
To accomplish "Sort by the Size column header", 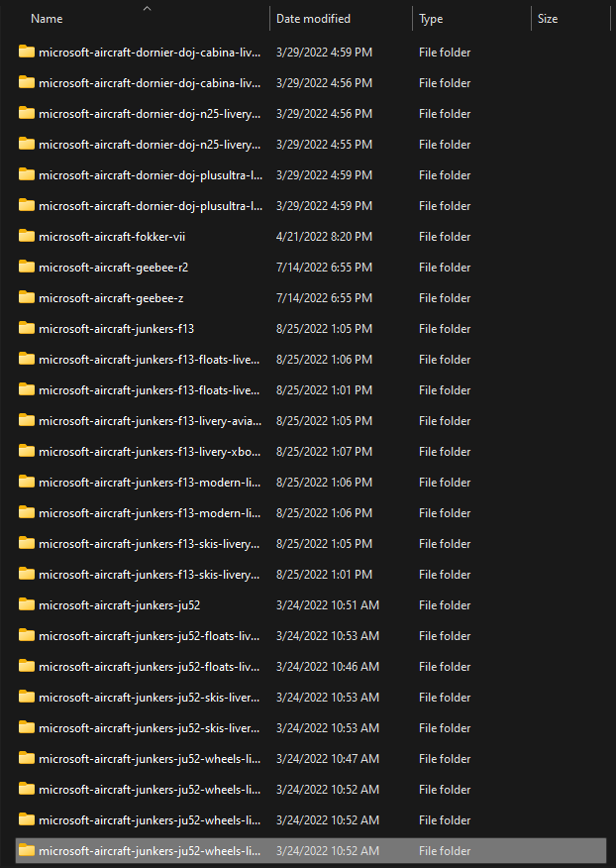I will [x=548, y=19].
